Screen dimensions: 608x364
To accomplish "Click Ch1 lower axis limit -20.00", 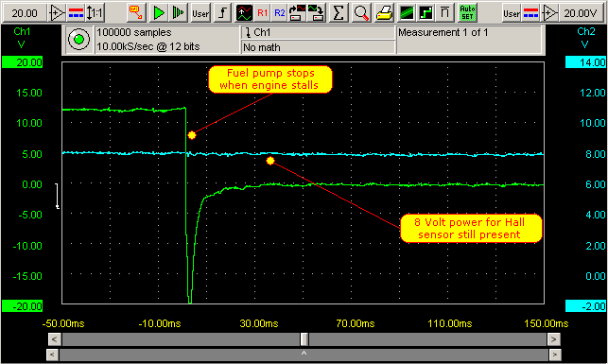I will click(23, 306).
